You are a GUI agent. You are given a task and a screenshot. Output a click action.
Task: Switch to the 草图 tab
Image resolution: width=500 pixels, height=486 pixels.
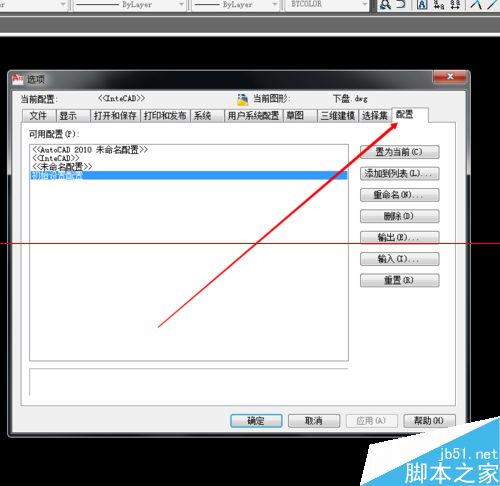[x=300, y=116]
